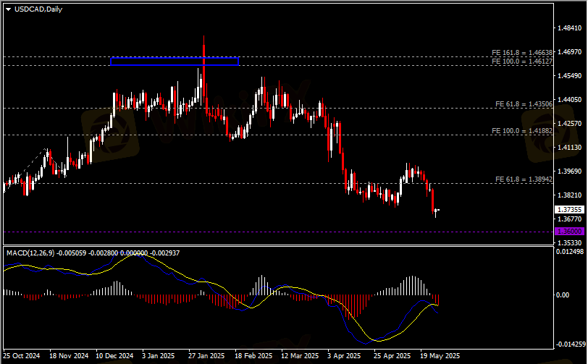The image size is (588, 364).
Task: Click the FE 61.8 = 1.43506 label
Action: coord(524,104)
